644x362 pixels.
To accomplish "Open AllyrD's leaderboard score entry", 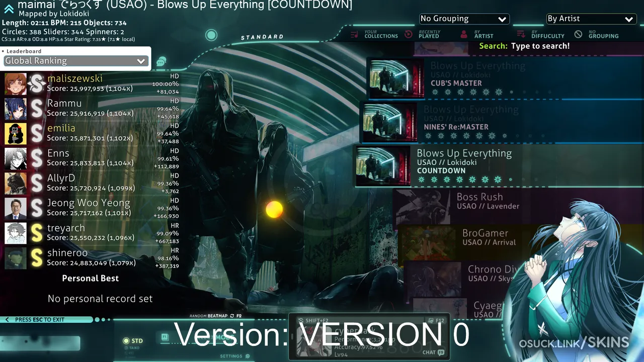I will coord(92,184).
